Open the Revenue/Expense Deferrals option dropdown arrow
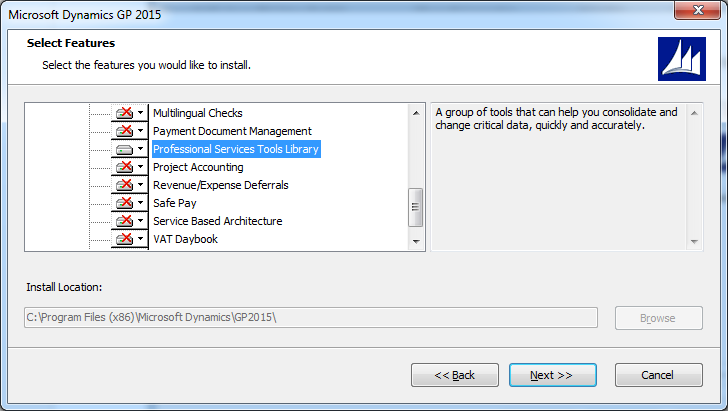The image size is (728, 411). [140, 184]
